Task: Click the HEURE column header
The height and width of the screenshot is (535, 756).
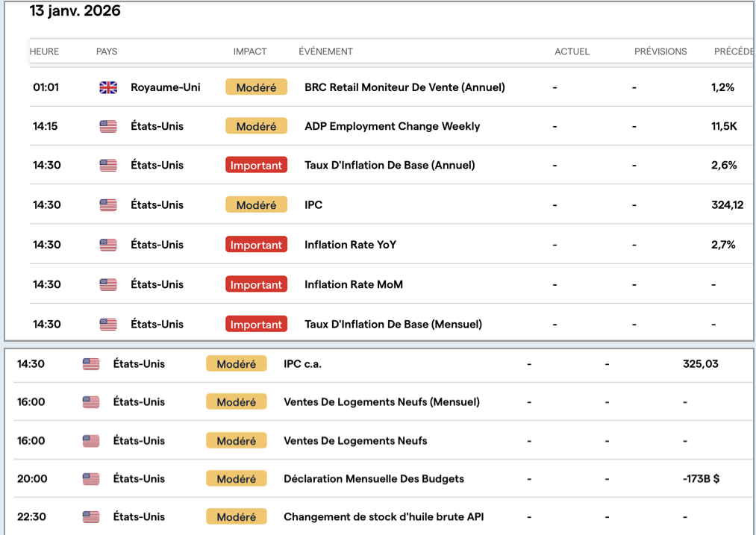Action: (x=44, y=51)
